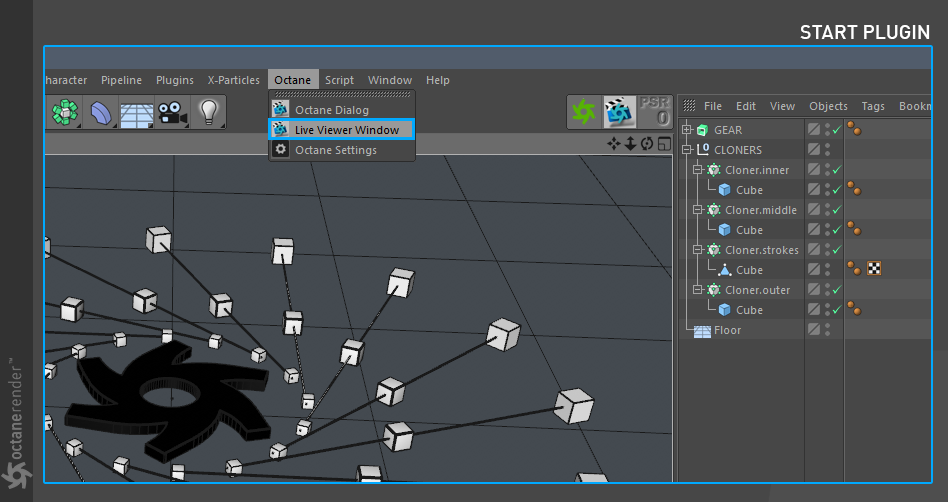Toggle visibility dots for Floor object
This screenshot has width=948, height=502.
pyautogui.click(x=828, y=330)
